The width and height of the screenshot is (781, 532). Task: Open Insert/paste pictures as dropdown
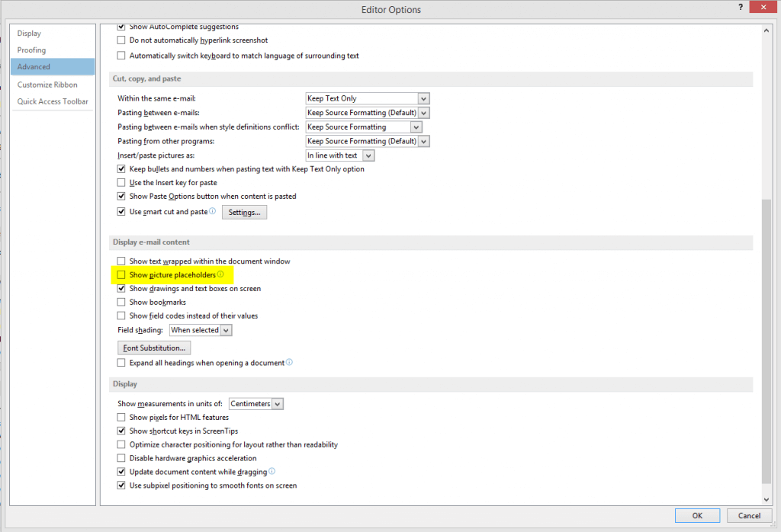click(339, 155)
